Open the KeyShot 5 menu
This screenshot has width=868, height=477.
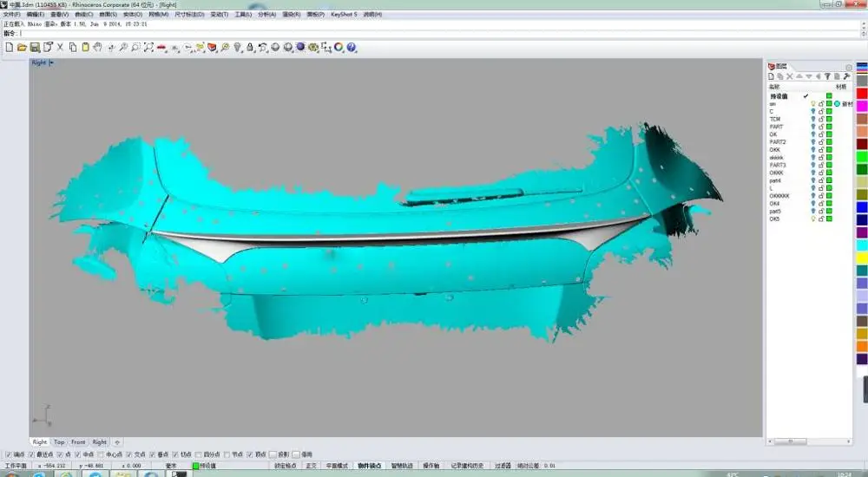[x=344, y=15]
